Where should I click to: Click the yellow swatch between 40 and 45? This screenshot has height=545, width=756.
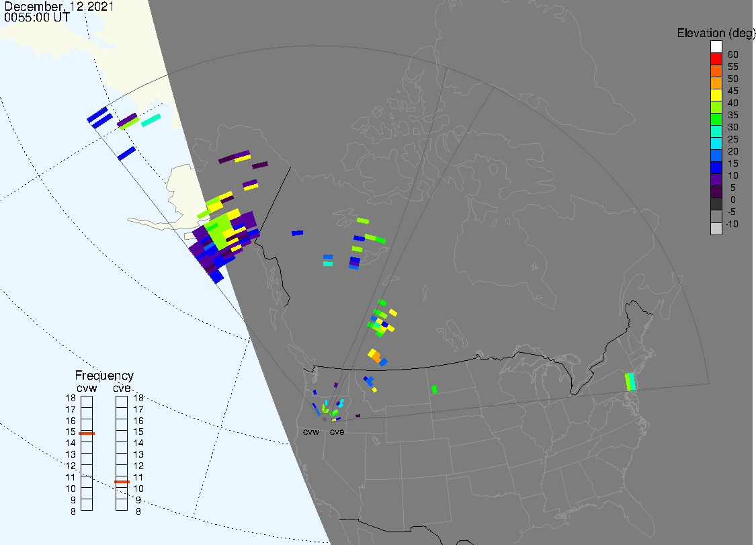click(x=716, y=95)
